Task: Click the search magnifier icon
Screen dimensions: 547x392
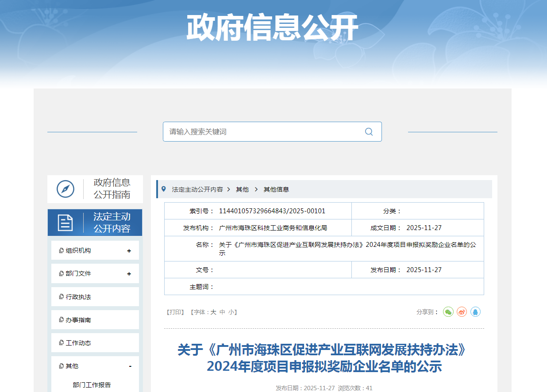Action: click(x=369, y=132)
